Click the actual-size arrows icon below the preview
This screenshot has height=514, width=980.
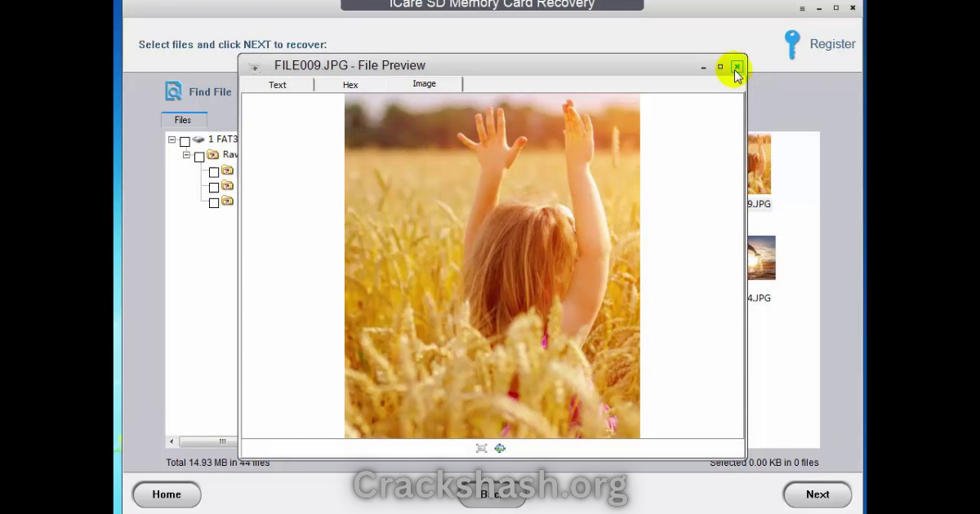click(500, 448)
